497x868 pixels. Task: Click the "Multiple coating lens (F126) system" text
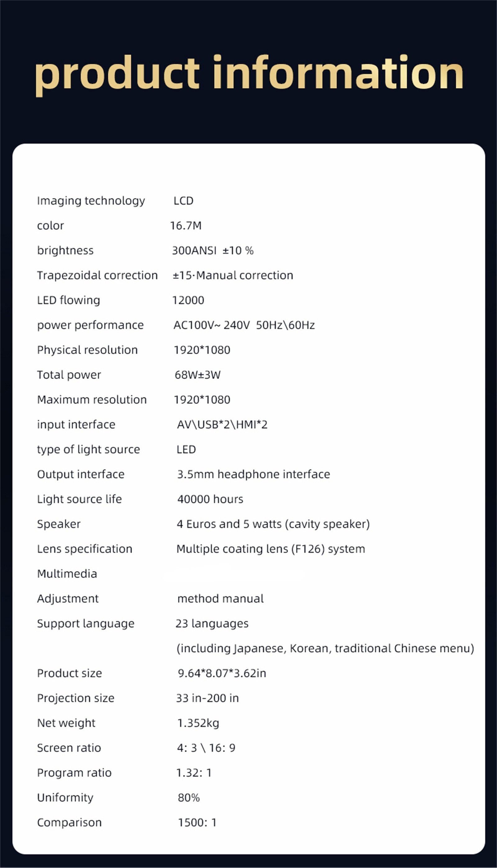tap(271, 549)
